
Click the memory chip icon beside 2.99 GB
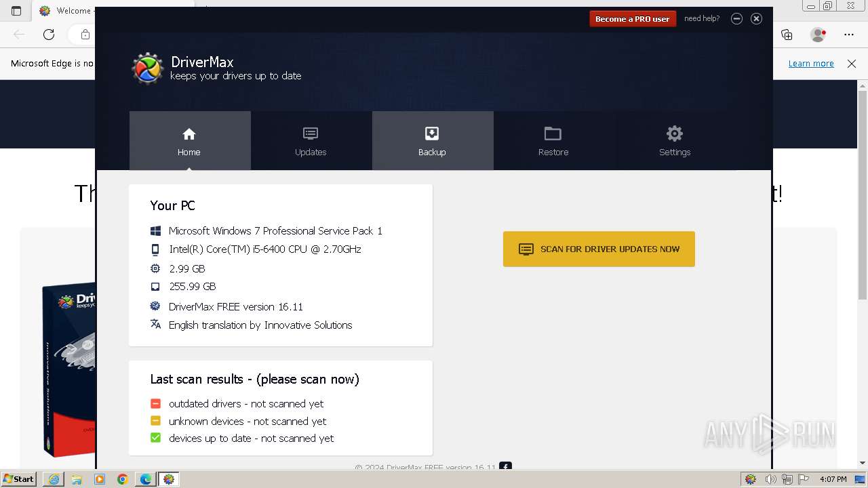155,268
